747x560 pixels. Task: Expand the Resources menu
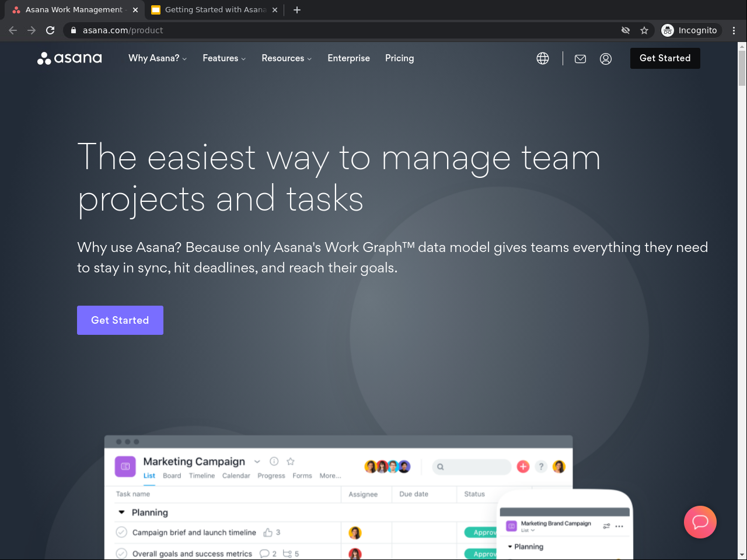pos(287,58)
